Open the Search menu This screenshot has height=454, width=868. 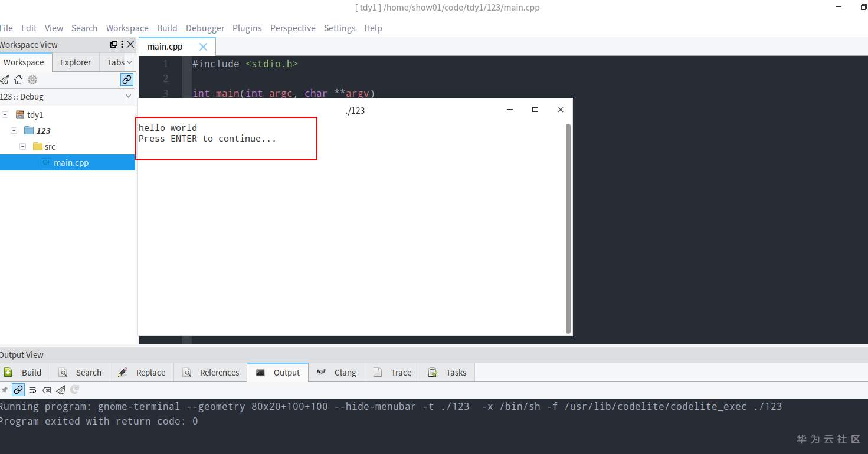[x=84, y=28]
